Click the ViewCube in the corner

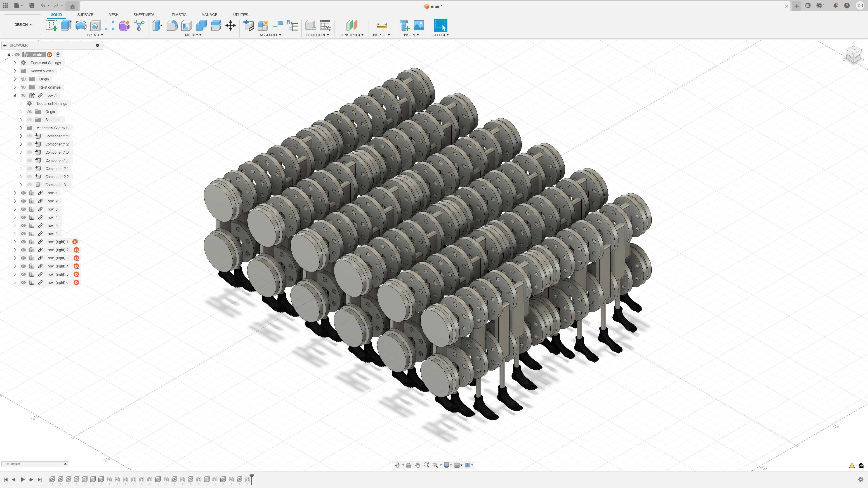tap(853, 54)
